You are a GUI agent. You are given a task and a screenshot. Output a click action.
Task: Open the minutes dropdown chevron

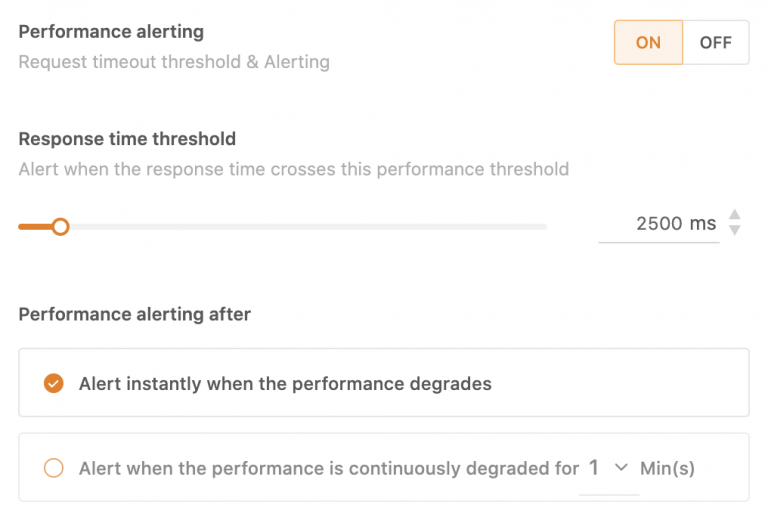(x=621, y=468)
